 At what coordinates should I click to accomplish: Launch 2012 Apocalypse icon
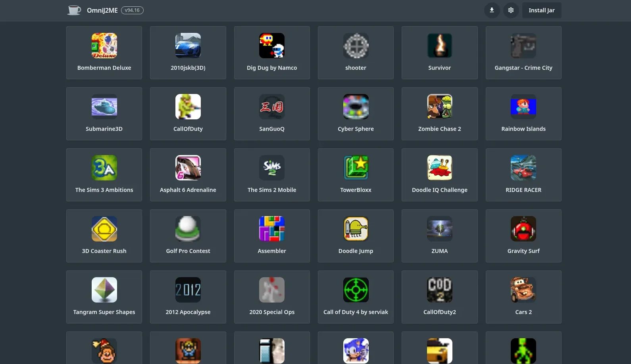click(x=188, y=290)
